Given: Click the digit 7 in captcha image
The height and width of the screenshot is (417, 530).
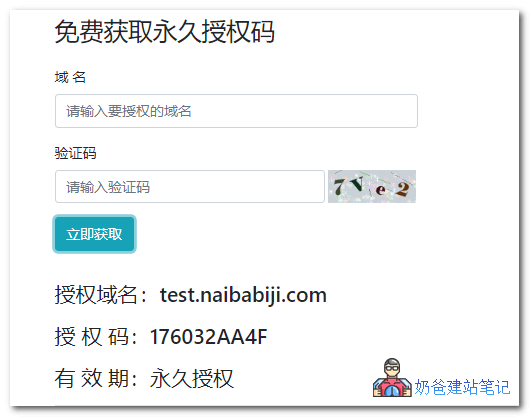Looking at the screenshot, I should pos(339,187).
